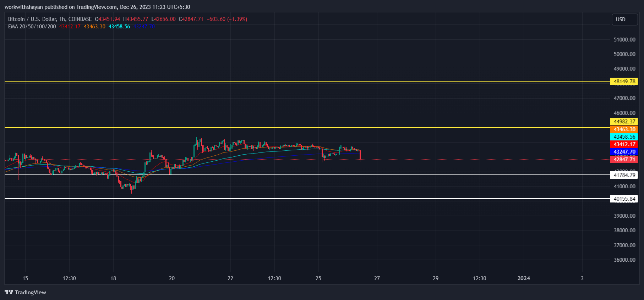Click the cyan EMA 43458.56 legend value

(119, 27)
